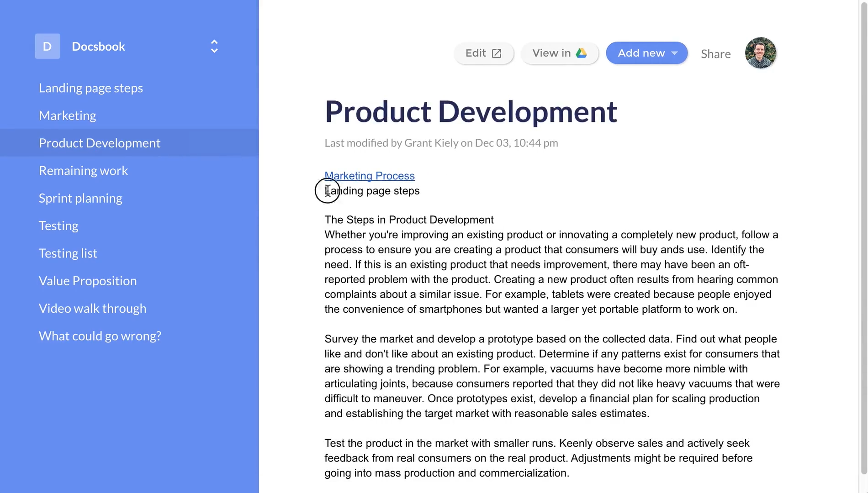Follow the Marketing Process link
Image resolution: width=868 pixels, height=493 pixels.
370,176
